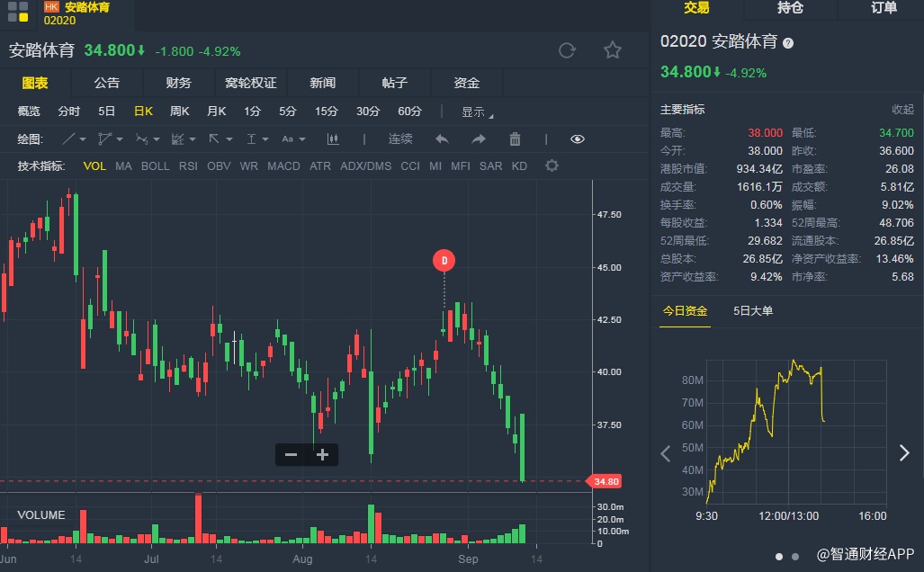
Task: Select the 5日大单 tab
Action: click(x=752, y=311)
